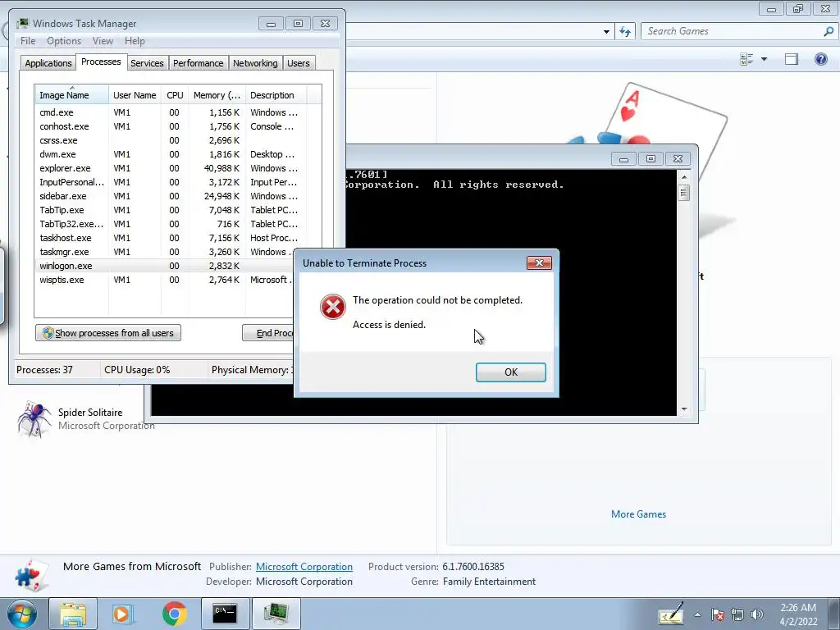Click Show processes from all users button
This screenshot has height=630, width=840.
(x=108, y=333)
